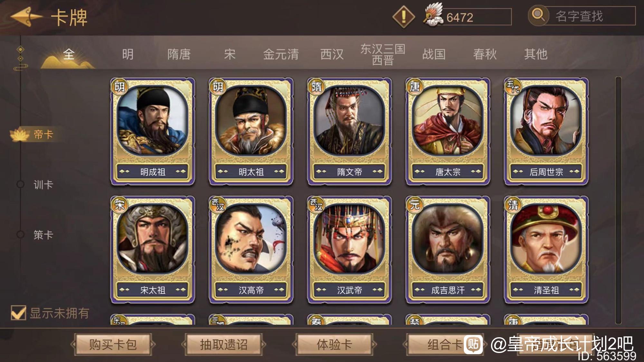The width and height of the screenshot is (644, 362).
Task: Toggle the 显示未拥有 checkbox
Action: (18, 312)
